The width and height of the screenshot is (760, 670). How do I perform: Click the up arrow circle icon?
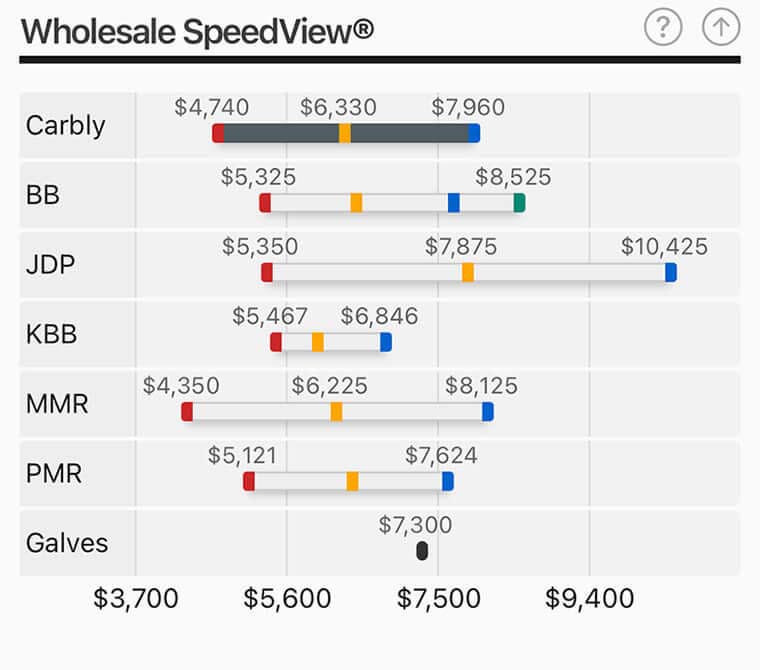720,28
